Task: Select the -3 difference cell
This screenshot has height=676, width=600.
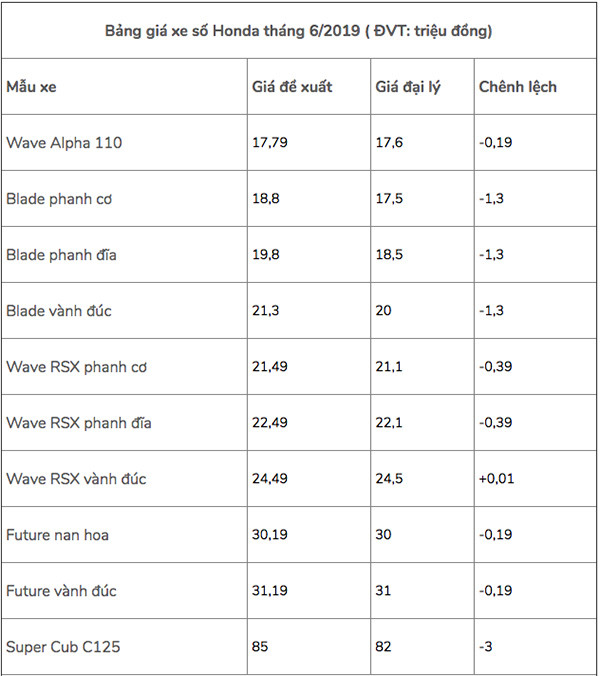Action: pos(487,647)
